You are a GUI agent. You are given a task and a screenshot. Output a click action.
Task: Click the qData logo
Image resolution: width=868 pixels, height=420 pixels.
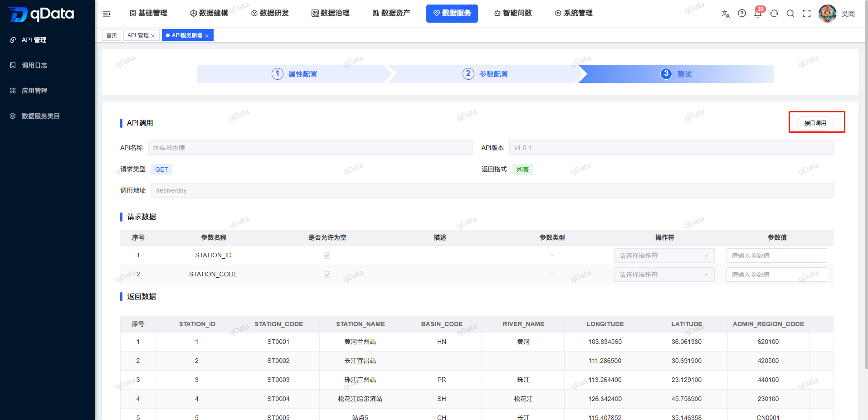41,14
